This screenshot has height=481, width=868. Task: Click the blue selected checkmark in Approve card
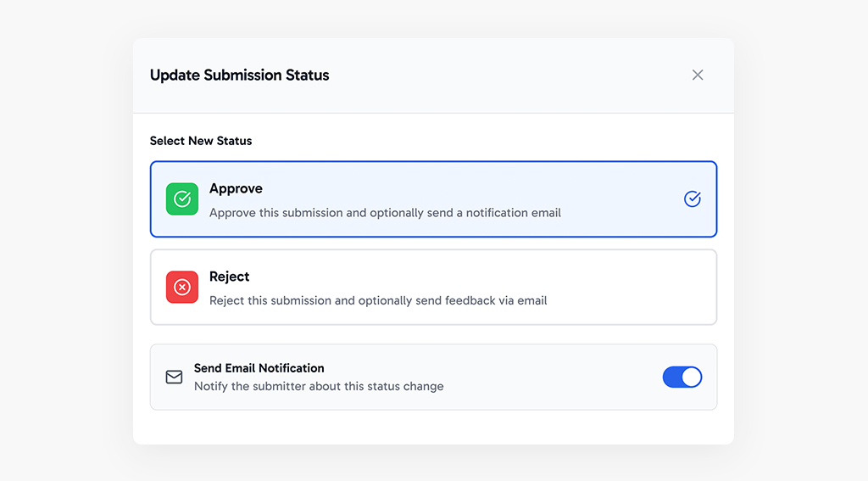click(693, 199)
